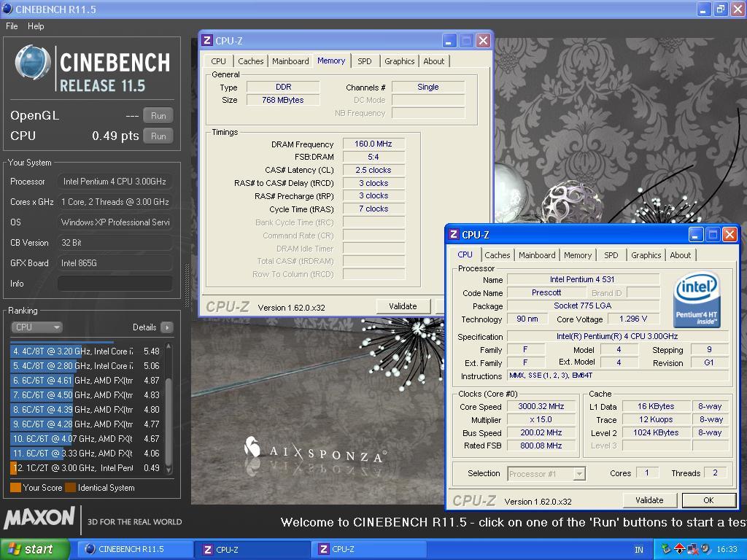Click the GFX Board value Intel 865G
The image size is (747, 560).
(x=115, y=262)
